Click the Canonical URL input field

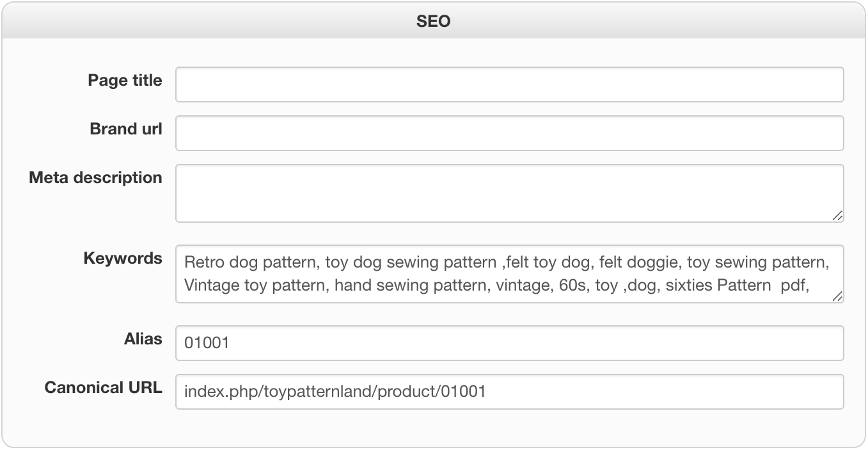(x=509, y=392)
